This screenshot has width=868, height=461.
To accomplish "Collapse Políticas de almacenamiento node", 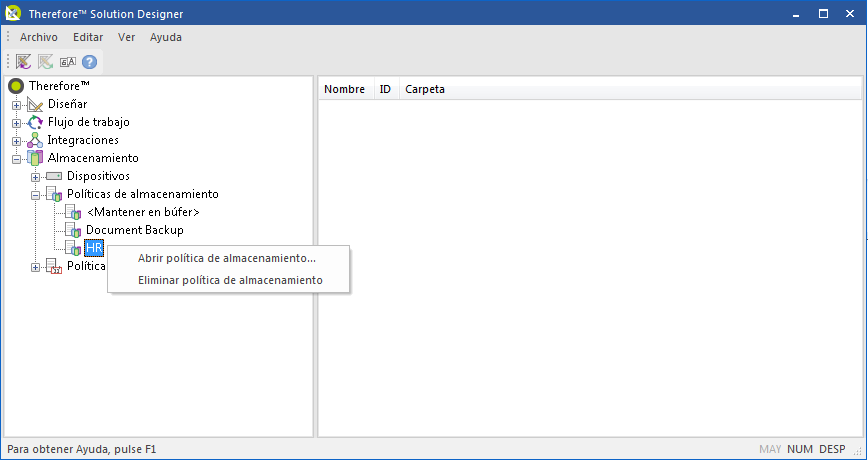I will (35, 195).
